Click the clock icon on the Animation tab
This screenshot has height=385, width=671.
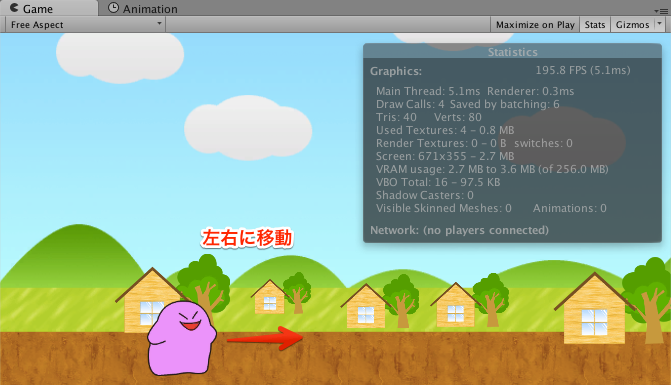[113, 8]
